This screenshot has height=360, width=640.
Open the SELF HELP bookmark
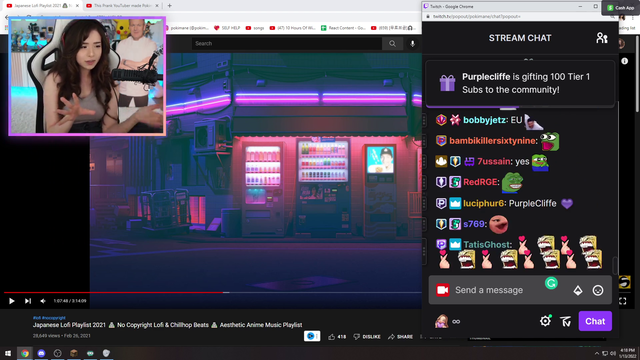coord(227,28)
